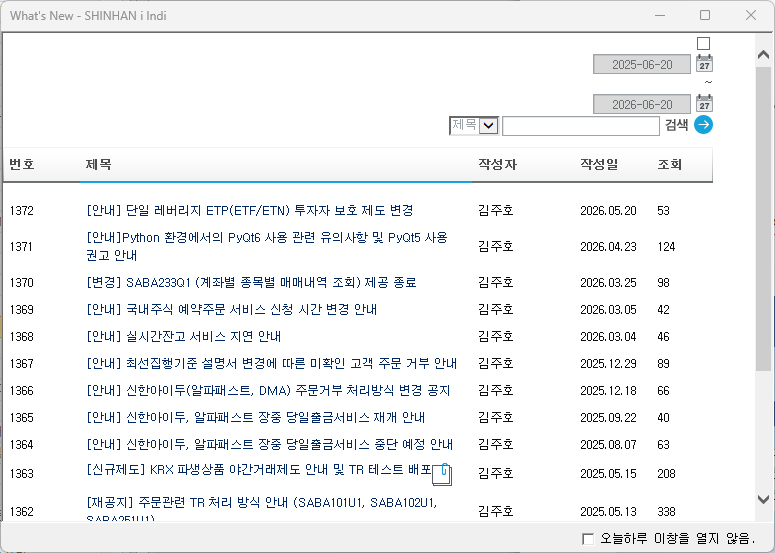Image resolution: width=775 pixels, height=553 pixels.
Task: Click the scrollbar up arrow
Action: [763, 54]
